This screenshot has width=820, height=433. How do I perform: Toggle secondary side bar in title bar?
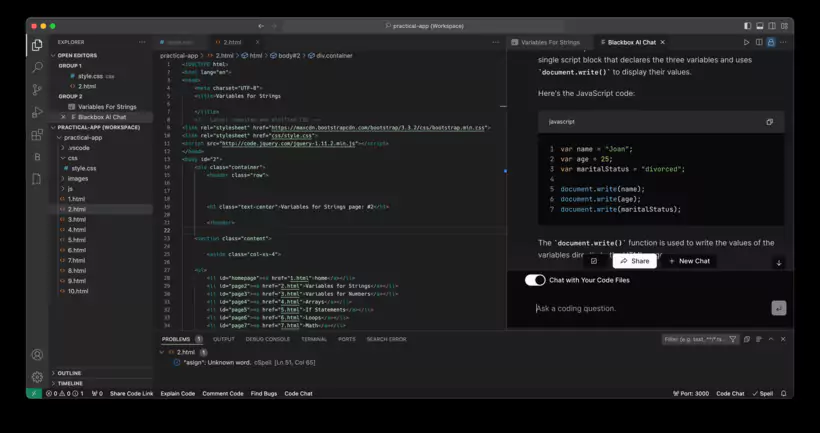point(772,26)
